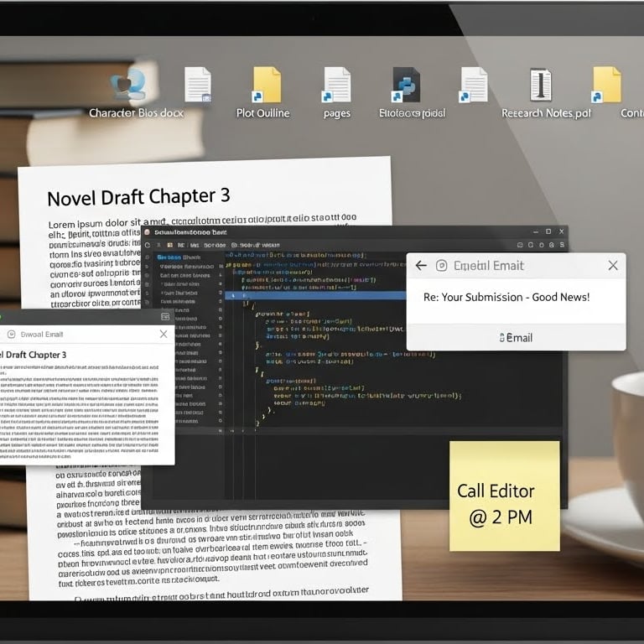Open the partly visible Cont folder icon
644x644 pixels.
[606, 85]
